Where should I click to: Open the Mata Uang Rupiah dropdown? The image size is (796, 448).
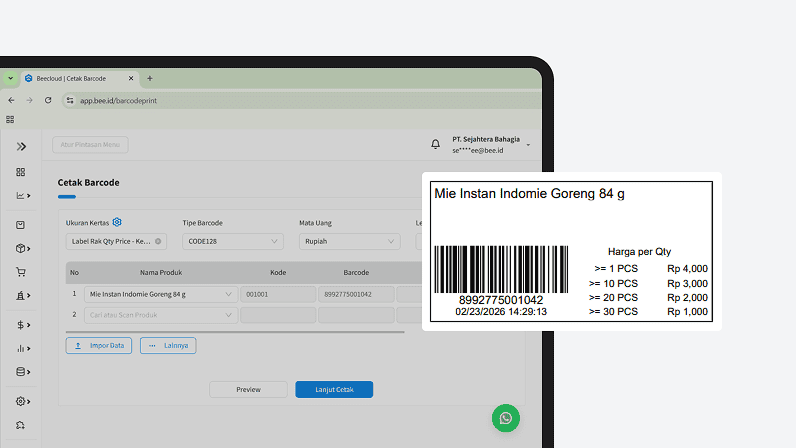tap(349, 241)
